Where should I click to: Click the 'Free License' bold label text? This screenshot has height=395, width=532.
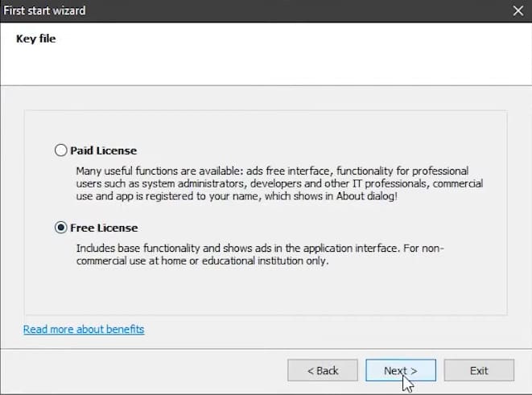coord(104,228)
